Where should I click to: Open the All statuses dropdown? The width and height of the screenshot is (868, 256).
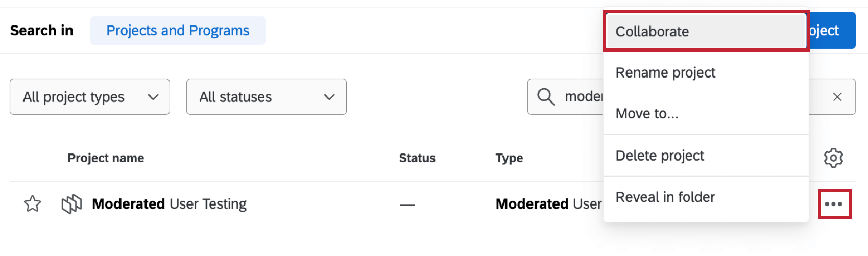click(266, 97)
